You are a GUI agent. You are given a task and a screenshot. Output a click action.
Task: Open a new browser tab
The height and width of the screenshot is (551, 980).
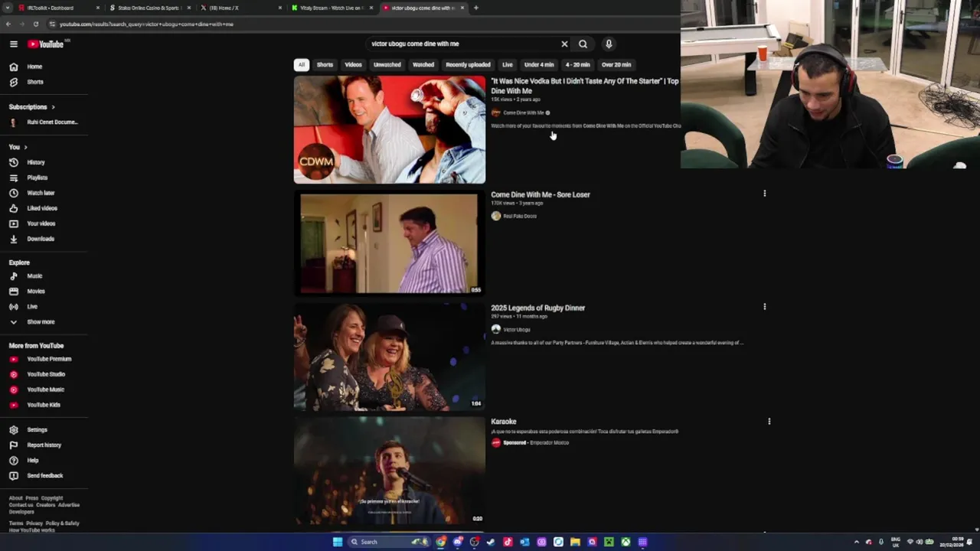coord(475,8)
